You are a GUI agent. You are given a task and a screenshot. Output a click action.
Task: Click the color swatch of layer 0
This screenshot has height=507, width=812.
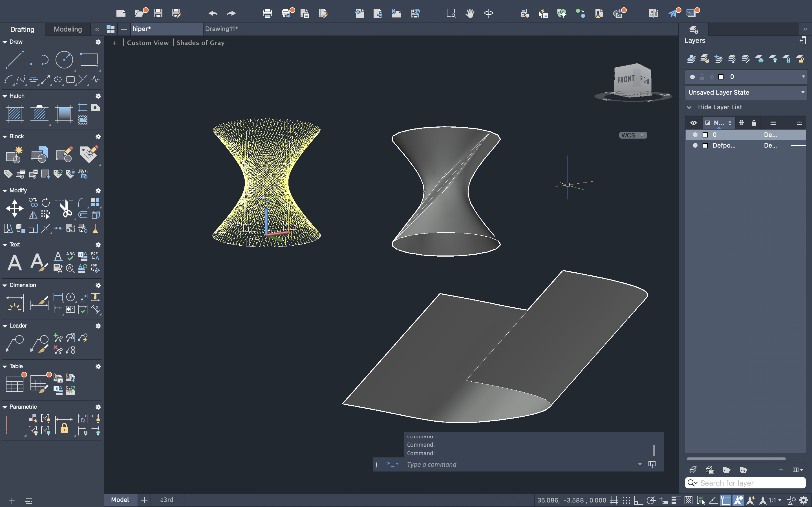[x=705, y=135]
